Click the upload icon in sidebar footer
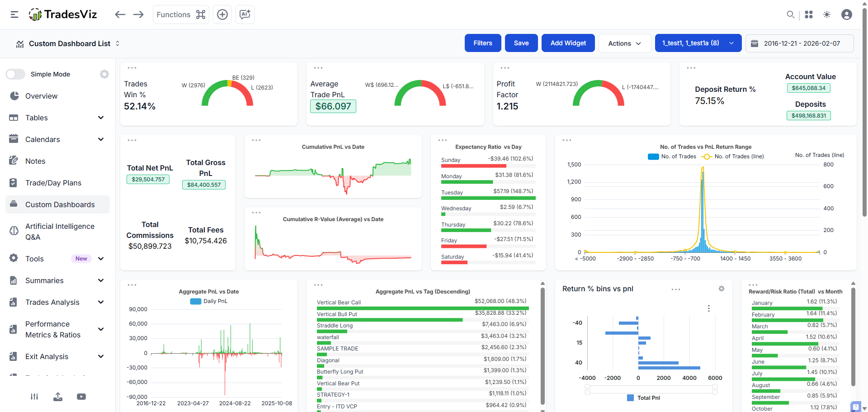 (58, 397)
